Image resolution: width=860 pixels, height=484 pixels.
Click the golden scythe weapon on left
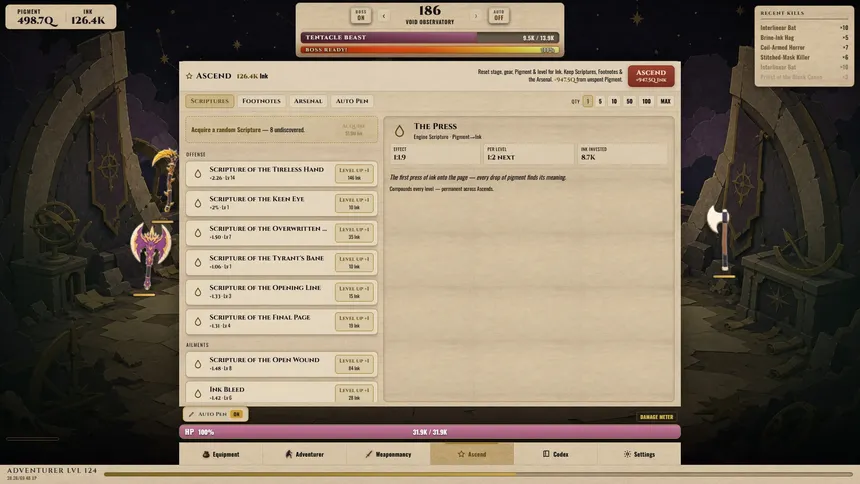click(166, 180)
